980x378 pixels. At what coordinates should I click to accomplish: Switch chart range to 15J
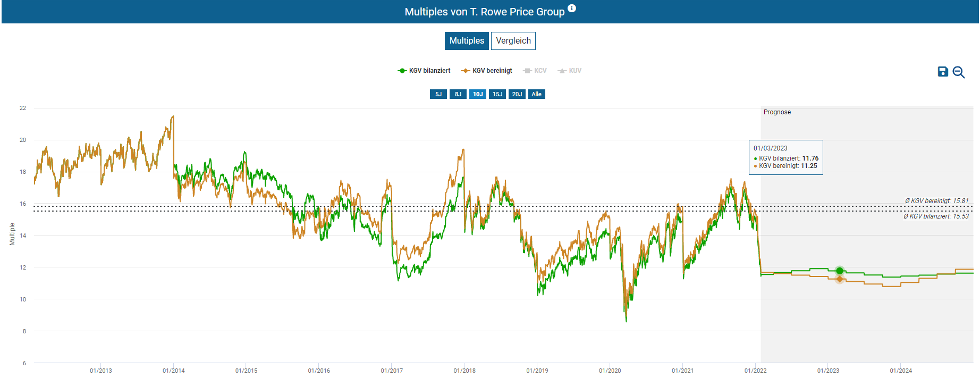tap(497, 94)
